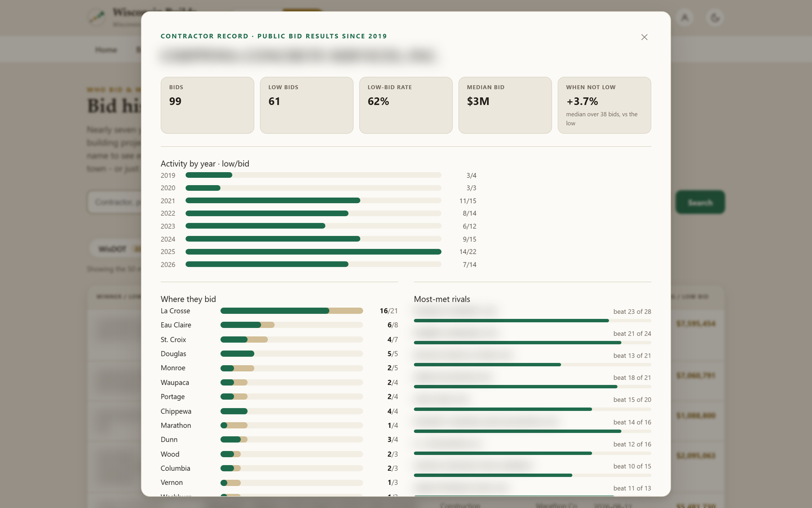812x508 pixels.
Task: Click the 2025 value '14/22'
Action: click(468, 252)
